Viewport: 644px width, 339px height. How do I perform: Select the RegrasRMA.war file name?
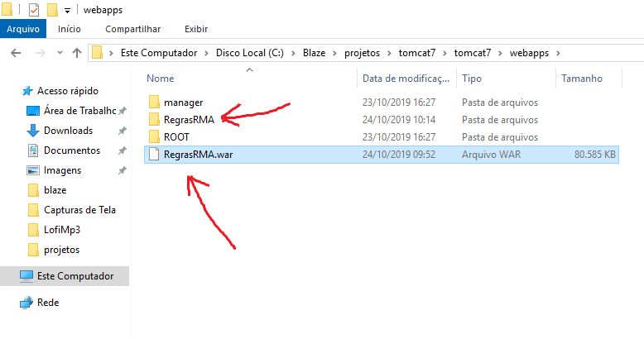pos(198,155)
